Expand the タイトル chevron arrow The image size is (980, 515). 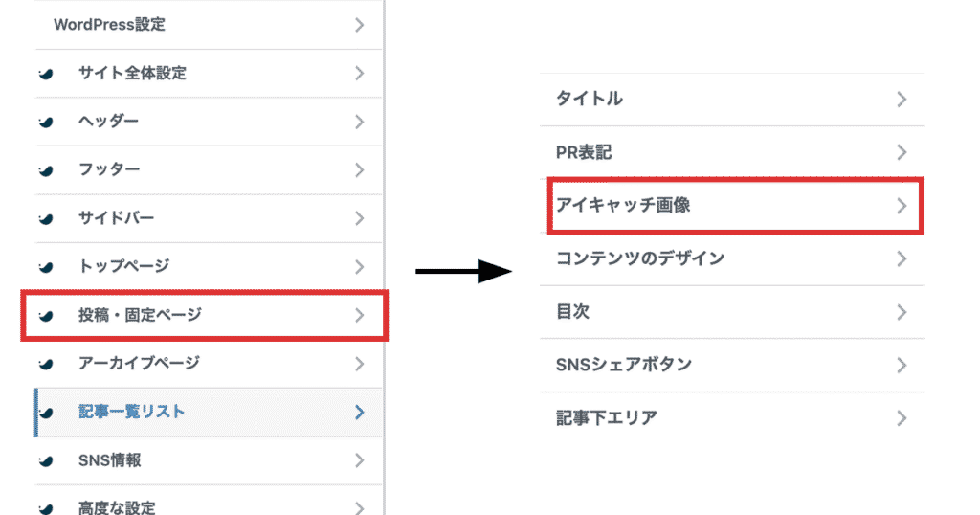pos(901,99)
